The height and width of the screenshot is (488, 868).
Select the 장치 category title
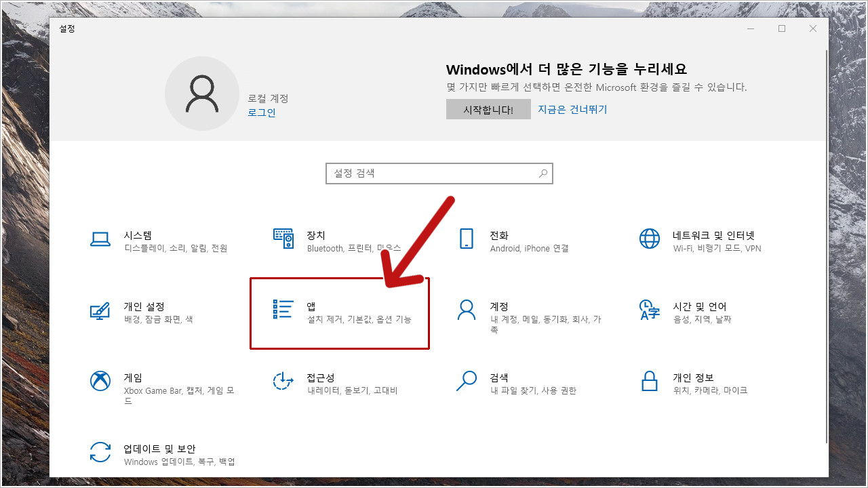point(316,235)
